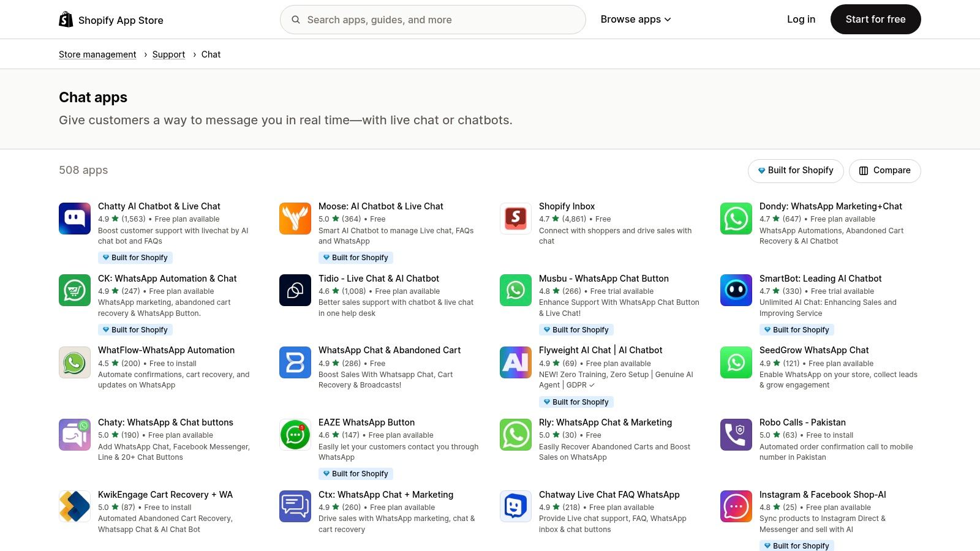This screenshot has height=551, width=980.
Task: Expand the Browse apps dropdown
Action: click(635, 19)
